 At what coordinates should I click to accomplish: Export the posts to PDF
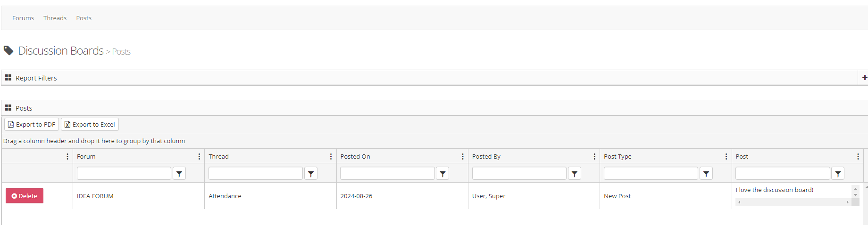pyautogui.click(x=32, y=125)
